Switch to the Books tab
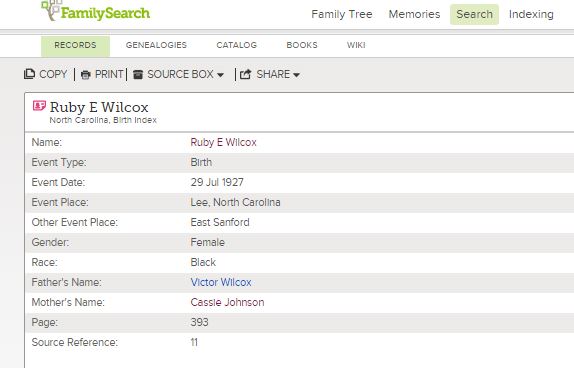574x368 pixels. (x=302, y=45)
